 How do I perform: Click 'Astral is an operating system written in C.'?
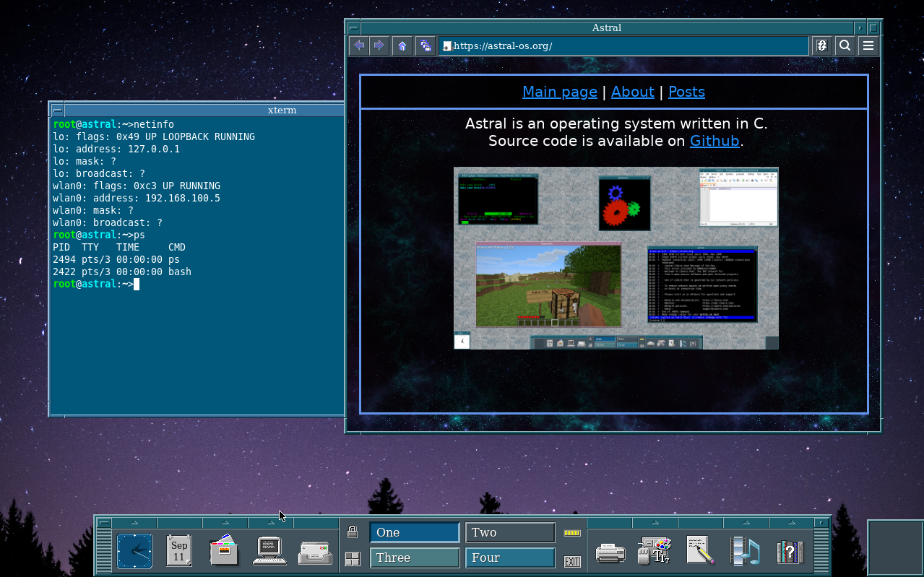pos(616,123)
